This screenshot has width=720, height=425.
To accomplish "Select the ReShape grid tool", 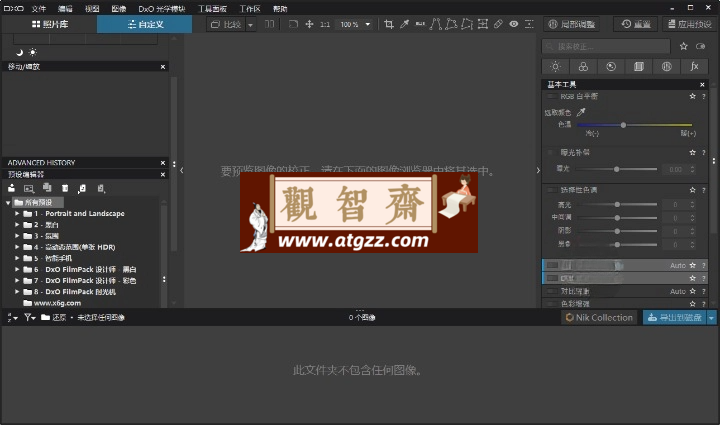I will (483, 24).
